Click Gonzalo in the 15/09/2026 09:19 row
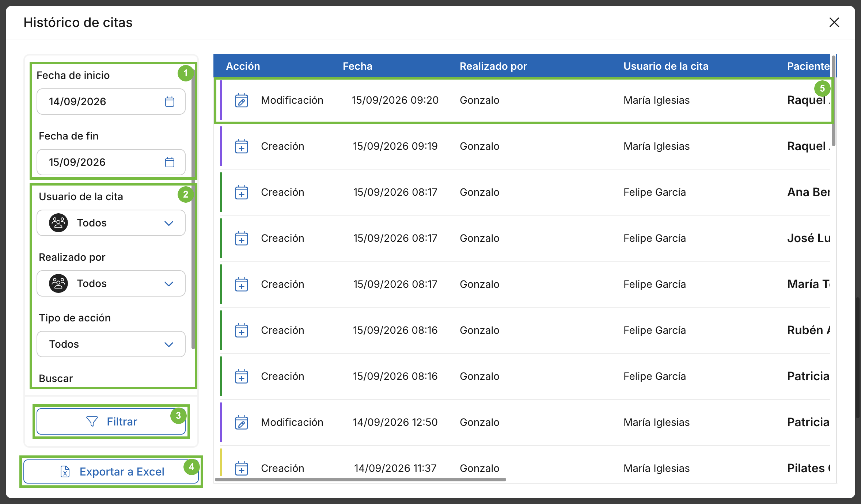 click(x=479, y=146)
